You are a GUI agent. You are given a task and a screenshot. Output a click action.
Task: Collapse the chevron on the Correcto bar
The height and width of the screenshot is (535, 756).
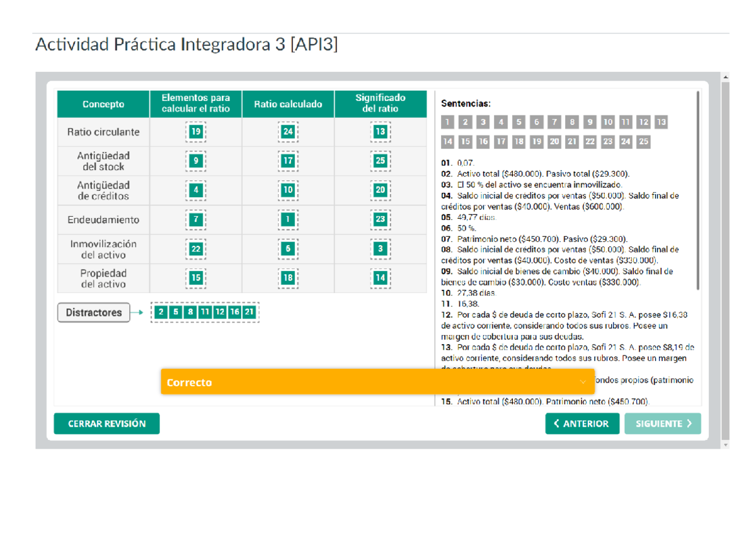581,382
